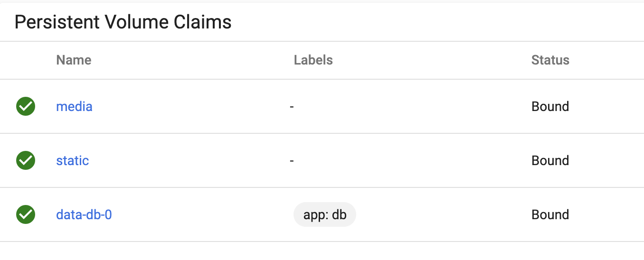The height and width of the screenshot is (260, 644).
Task: Open the static volume claim
Action: 72,160
